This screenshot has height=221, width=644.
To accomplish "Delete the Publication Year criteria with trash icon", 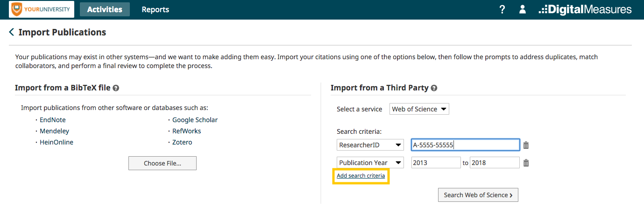I will (x=526, y=163).
